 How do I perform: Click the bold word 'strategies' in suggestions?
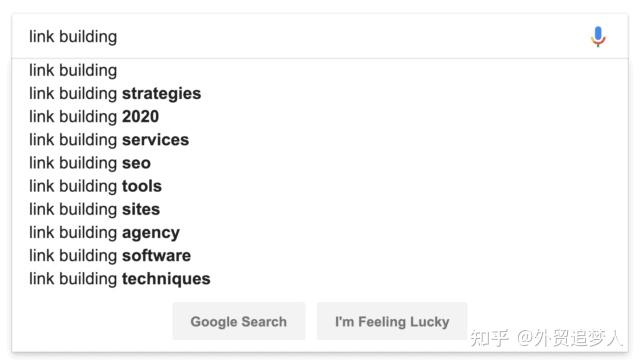tap(162, 93)
